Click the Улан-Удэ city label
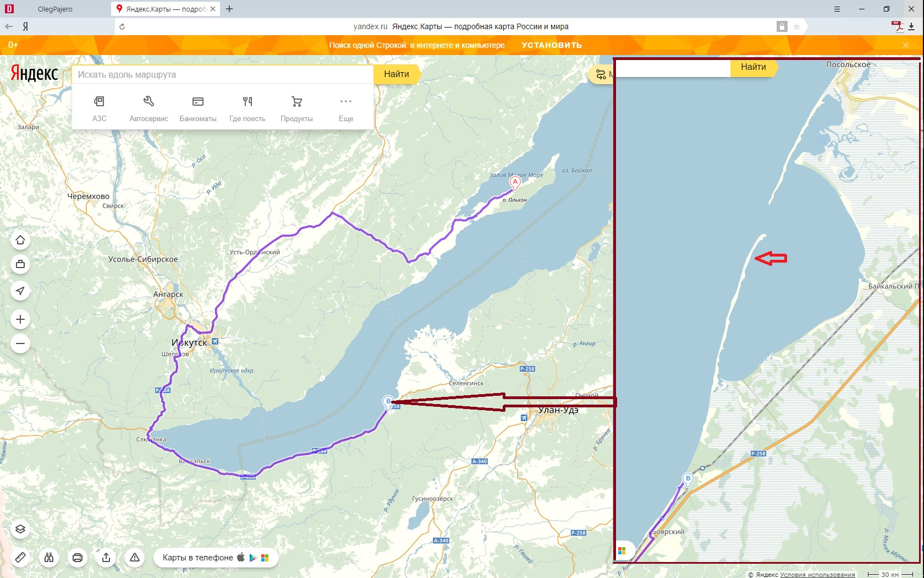 (x=558, y=410)
